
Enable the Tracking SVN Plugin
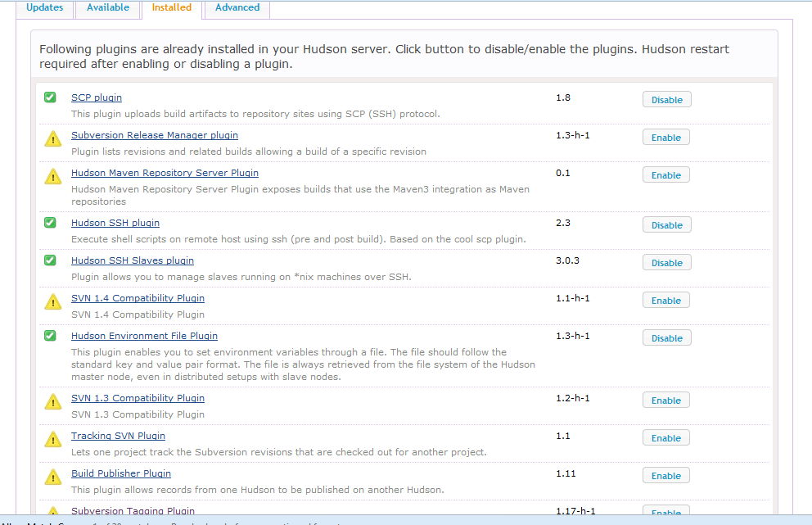click(666, 438)
